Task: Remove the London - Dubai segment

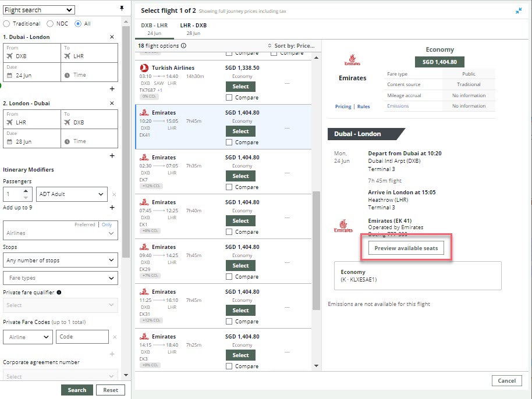Action: (112, 103)
